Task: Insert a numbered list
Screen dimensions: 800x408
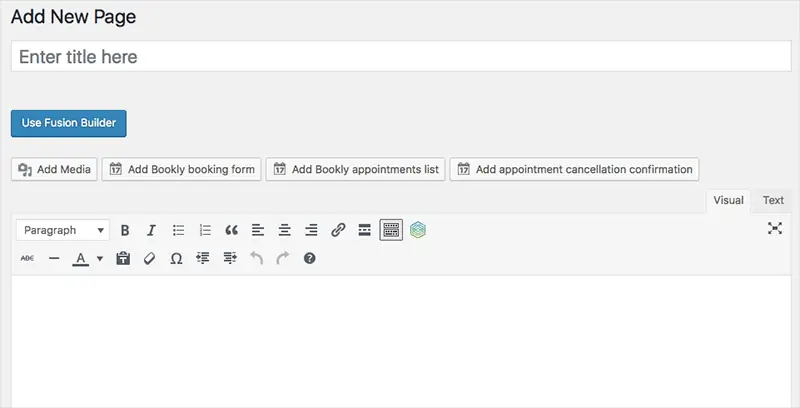Action: point(205,231)
